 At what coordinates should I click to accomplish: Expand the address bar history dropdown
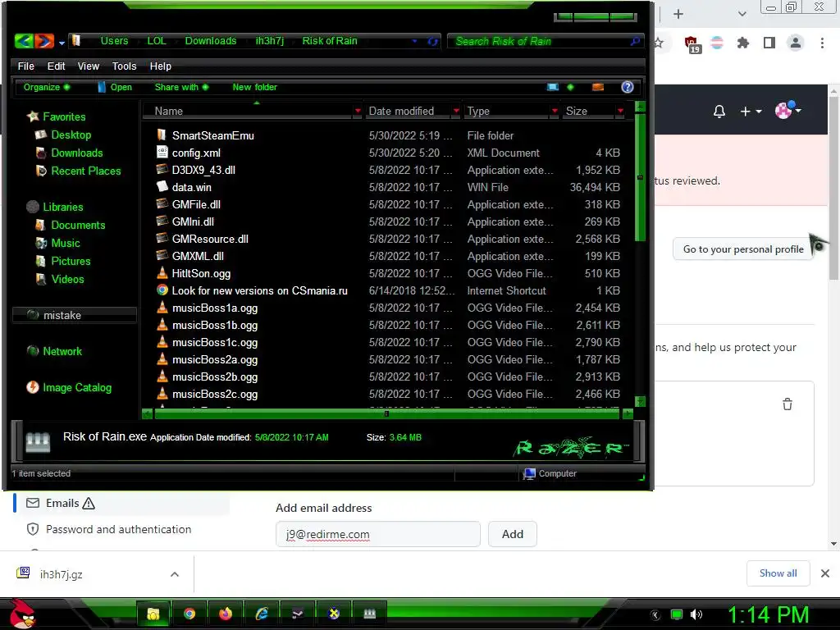pyautogui.click(x=414, y=41)
